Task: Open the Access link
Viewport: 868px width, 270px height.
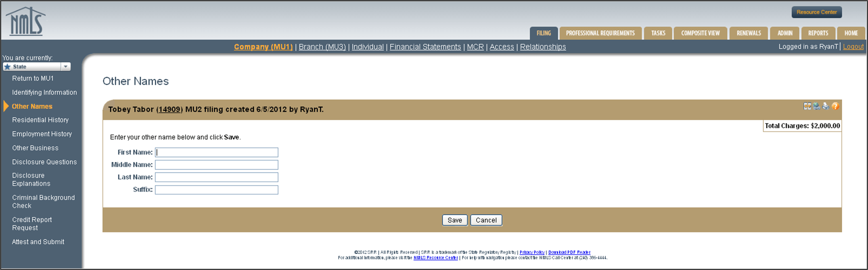Action: pos(502,47)
